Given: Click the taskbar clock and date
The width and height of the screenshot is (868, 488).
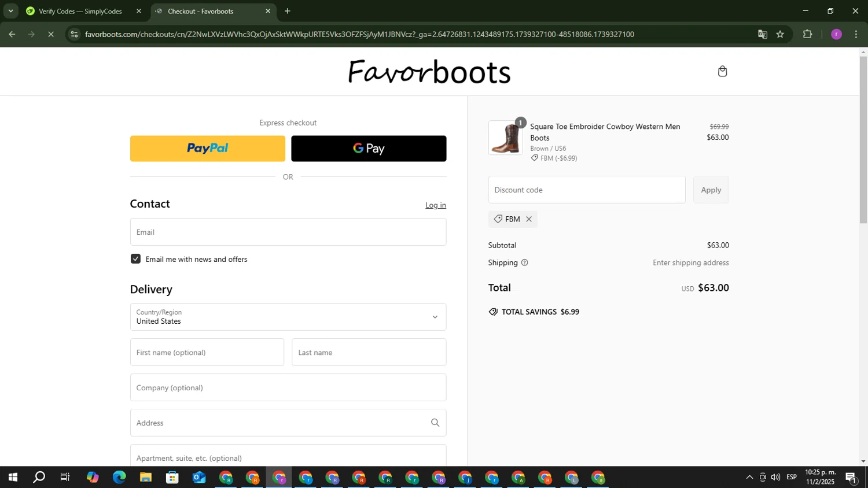Looking at the screenshot, I should 821,477.
